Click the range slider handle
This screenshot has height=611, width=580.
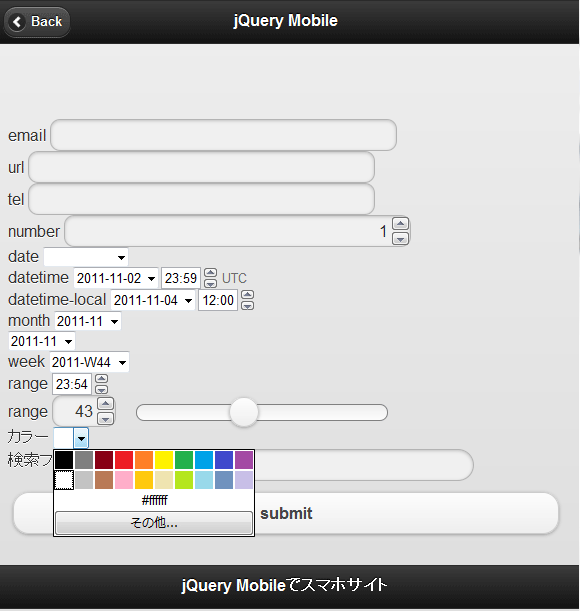pos(244,412)
